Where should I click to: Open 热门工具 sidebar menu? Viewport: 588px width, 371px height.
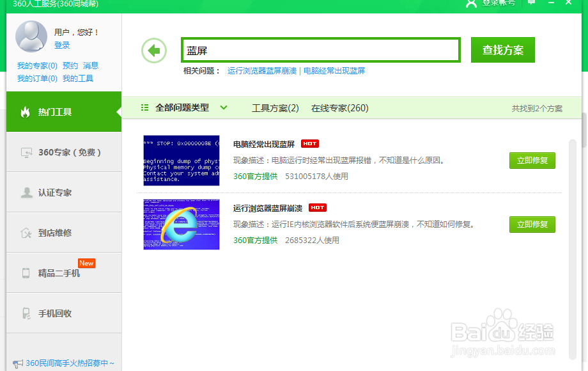pyautogui.click(x=64, y=112)
